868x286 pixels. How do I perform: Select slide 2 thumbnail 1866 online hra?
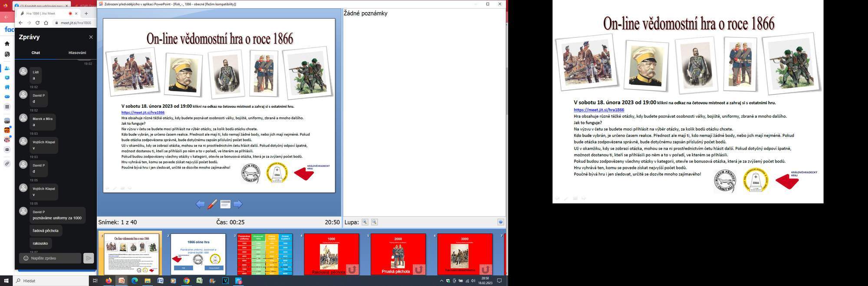[x=198, y=254]
